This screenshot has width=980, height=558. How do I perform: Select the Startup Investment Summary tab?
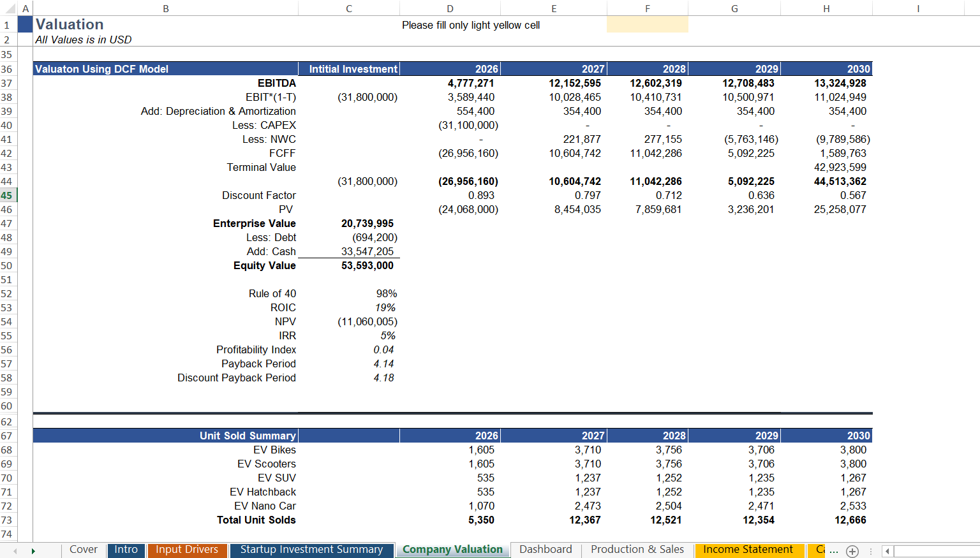pos(312,549)
